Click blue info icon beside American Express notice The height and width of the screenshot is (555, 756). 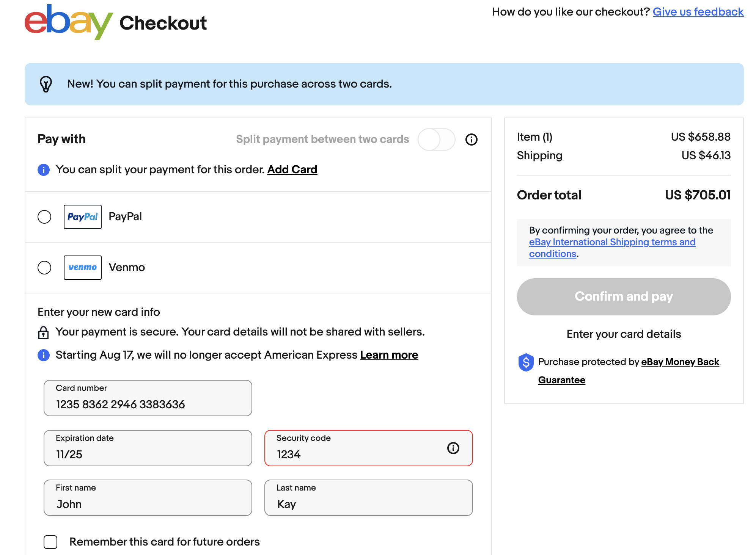(44, 355)
